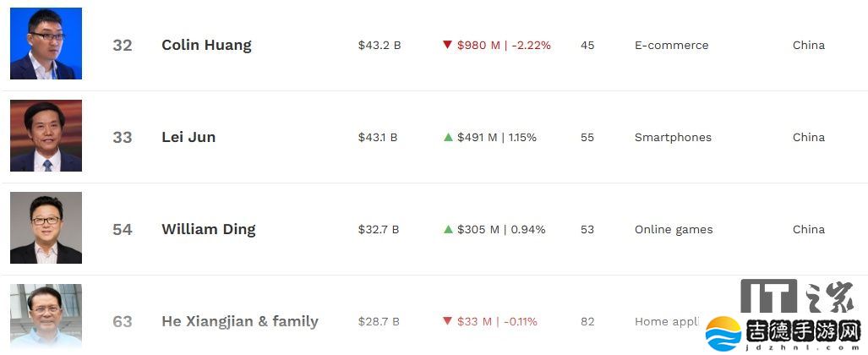This screenshot has height=355, width=868.
Task: Click the $32.7 B net worth value
Action: click(379, 229)
